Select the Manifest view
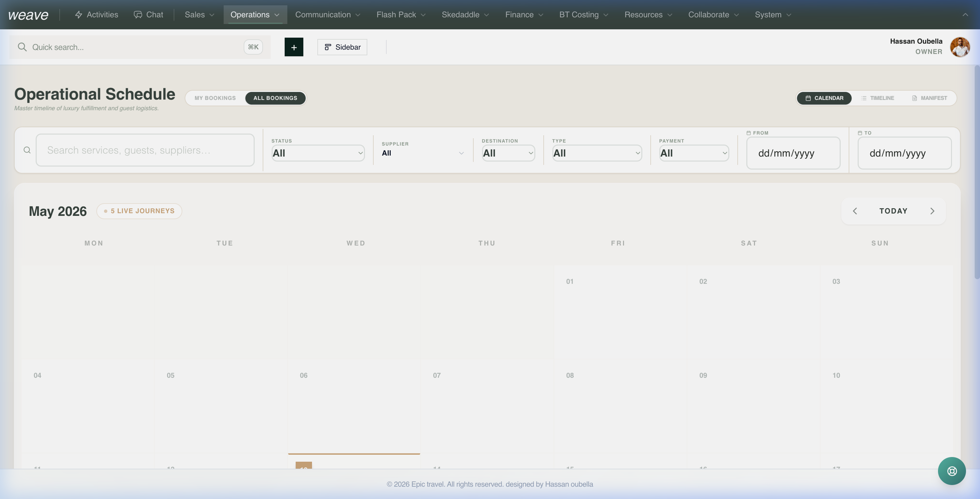This screenshot has width=980, height=499. 929,98
